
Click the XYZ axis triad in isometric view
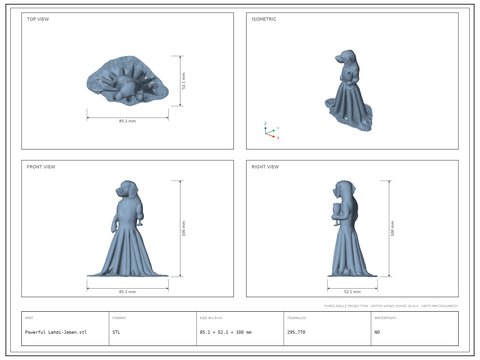(x=271, y=131)
